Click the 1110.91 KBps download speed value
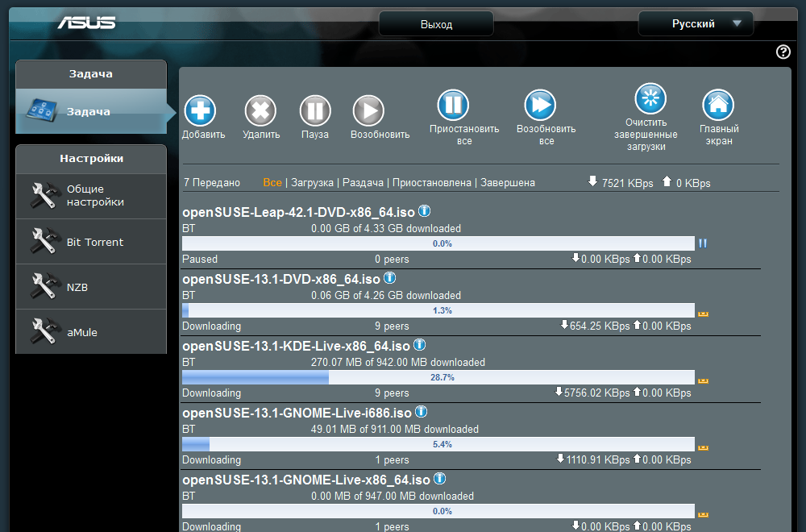This screenshot has width=806, height=532. [598, 459]
